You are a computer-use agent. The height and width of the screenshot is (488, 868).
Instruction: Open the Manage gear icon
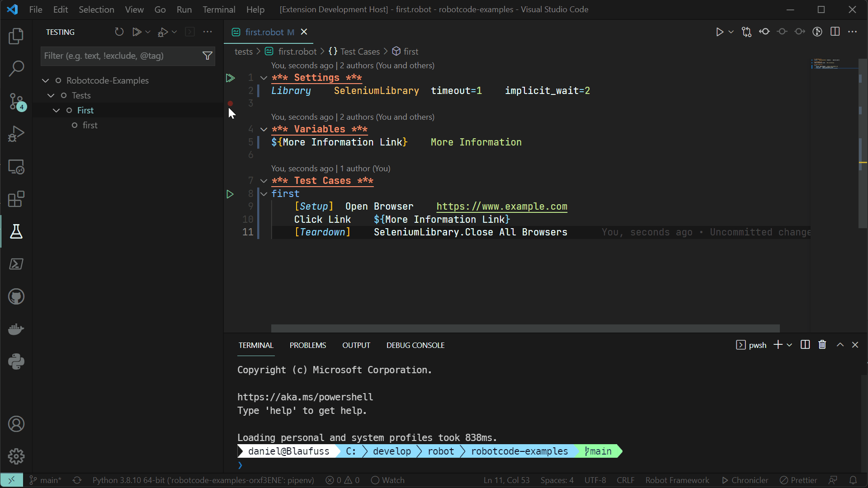(16, 456)
